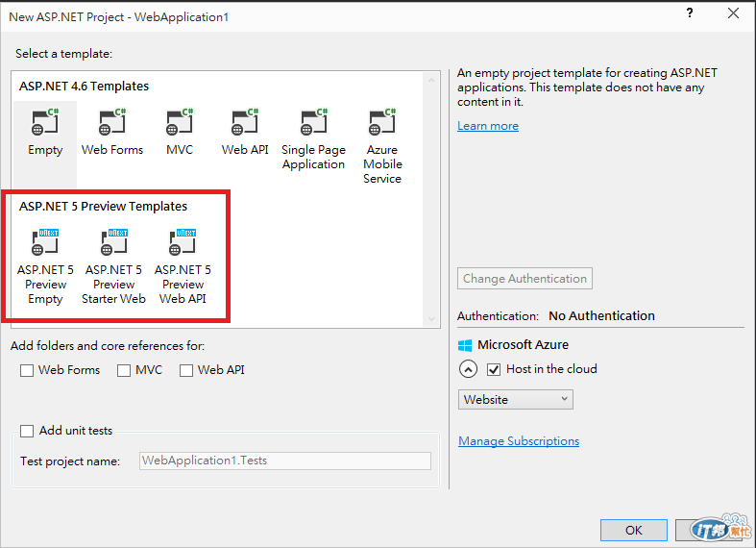Choose the Web Forms template icon
Viewport: 756px width, 548px height.
pyautogui.click(x=112, y=122)
